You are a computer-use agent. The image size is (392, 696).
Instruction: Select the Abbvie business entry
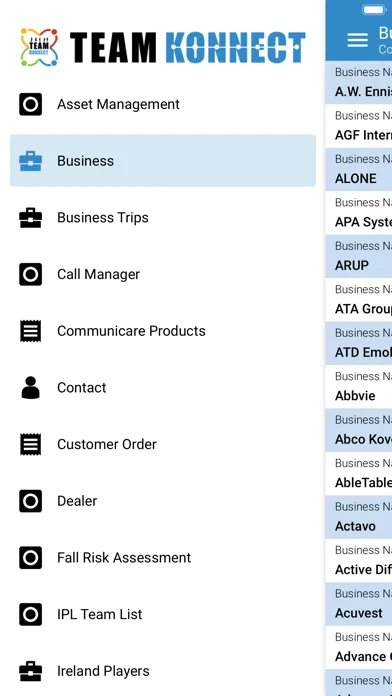[x=359, y=387]
